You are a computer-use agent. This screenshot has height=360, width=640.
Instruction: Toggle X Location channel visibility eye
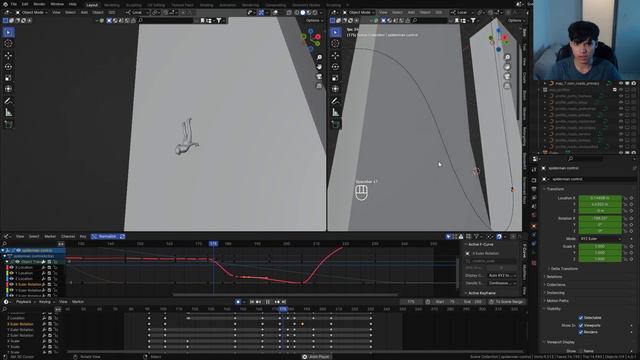11,267
